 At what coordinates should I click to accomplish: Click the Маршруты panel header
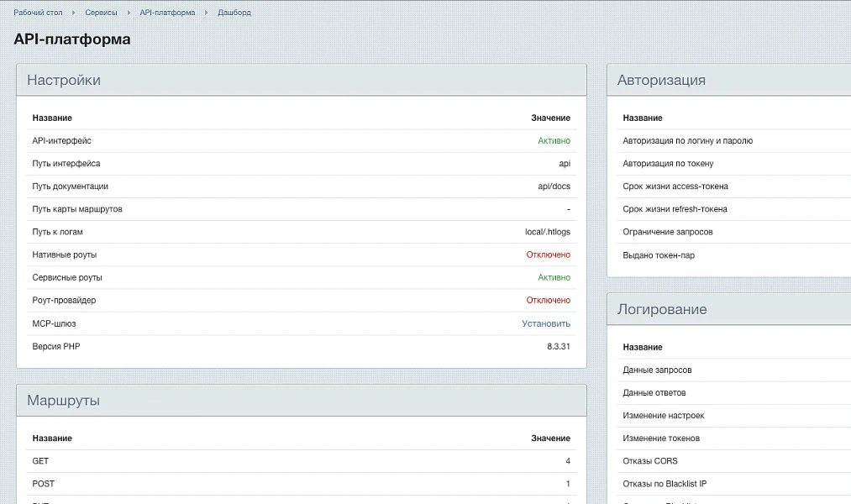(x=302, y=401)
